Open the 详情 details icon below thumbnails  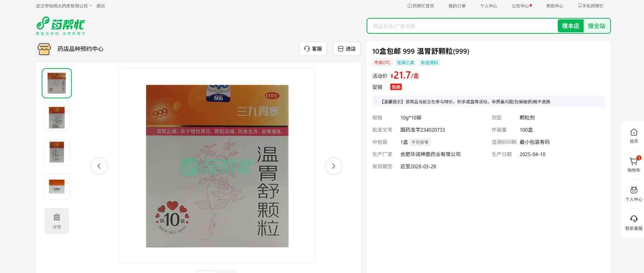coord(57,221)
